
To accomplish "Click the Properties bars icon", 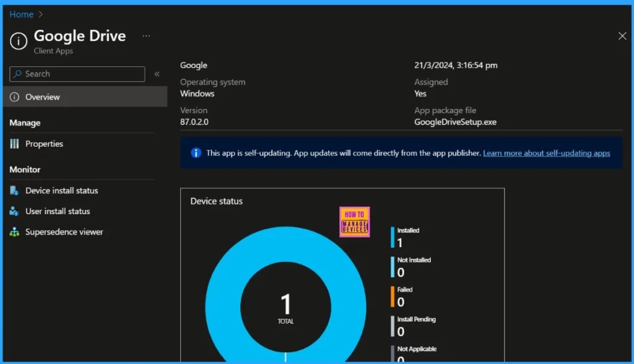I will click(15, 144).
